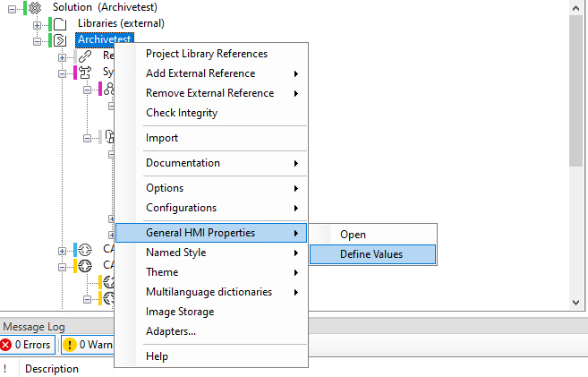Click the Archivetest project icon
588x377 pixels.
pos(60,40)
